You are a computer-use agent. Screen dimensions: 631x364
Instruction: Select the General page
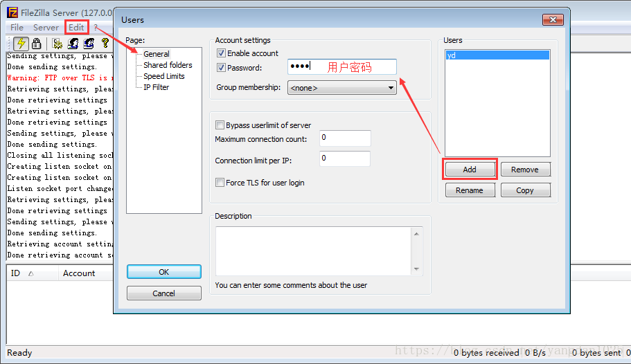click(x=156, y=54)
